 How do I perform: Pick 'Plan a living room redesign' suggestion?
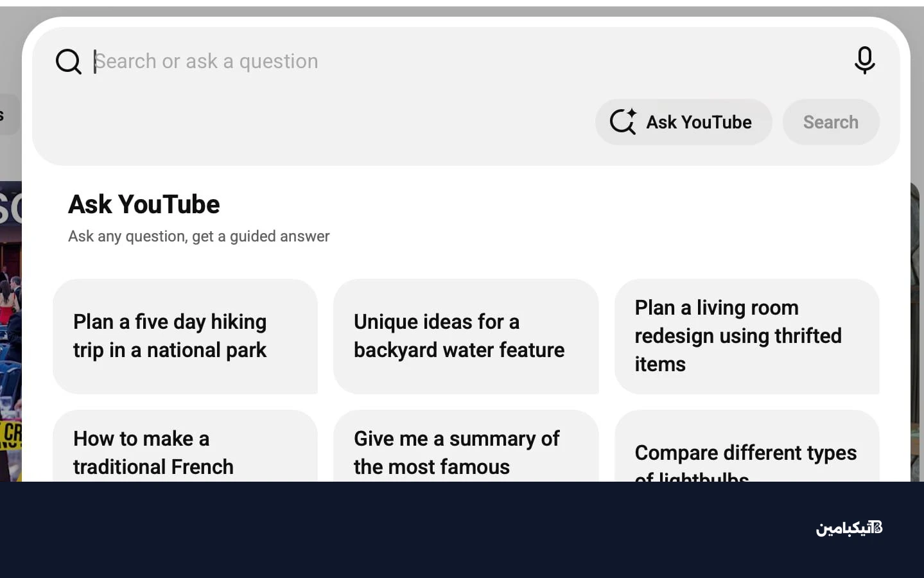point(747,336)
